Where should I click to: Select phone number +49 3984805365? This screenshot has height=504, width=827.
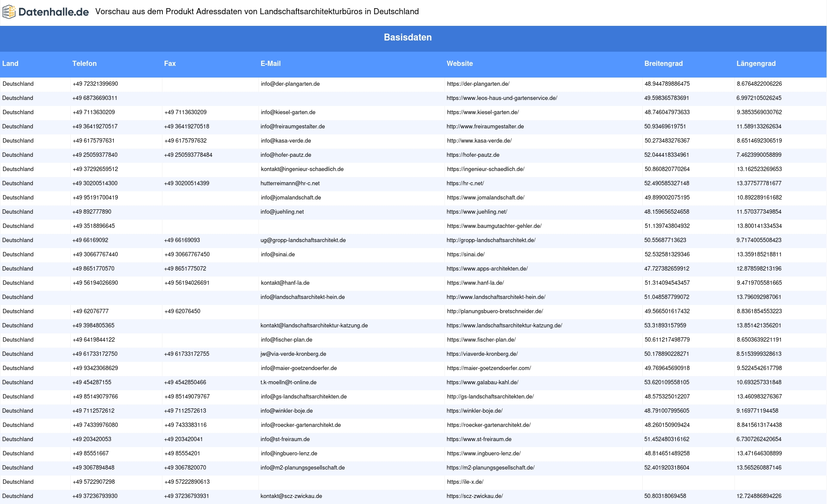click(x=93, y=326)
